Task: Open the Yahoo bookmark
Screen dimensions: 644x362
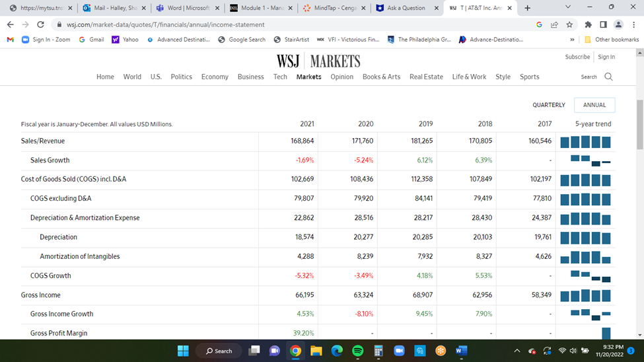Action: tap(125, 40)
